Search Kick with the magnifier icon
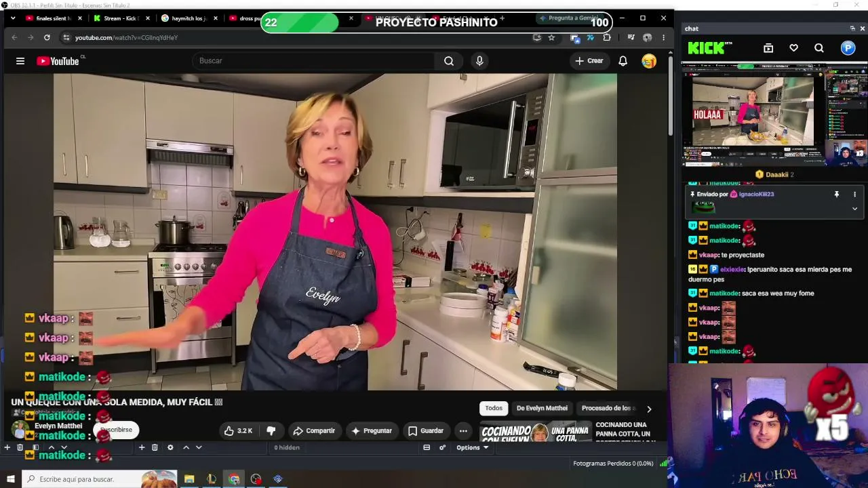 pyautogui.click(x=819, y=48)
